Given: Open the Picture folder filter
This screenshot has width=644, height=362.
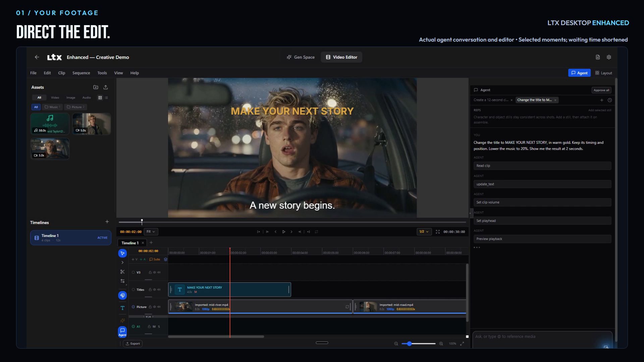Looking at the screenshot, I should tap(75, 107).
